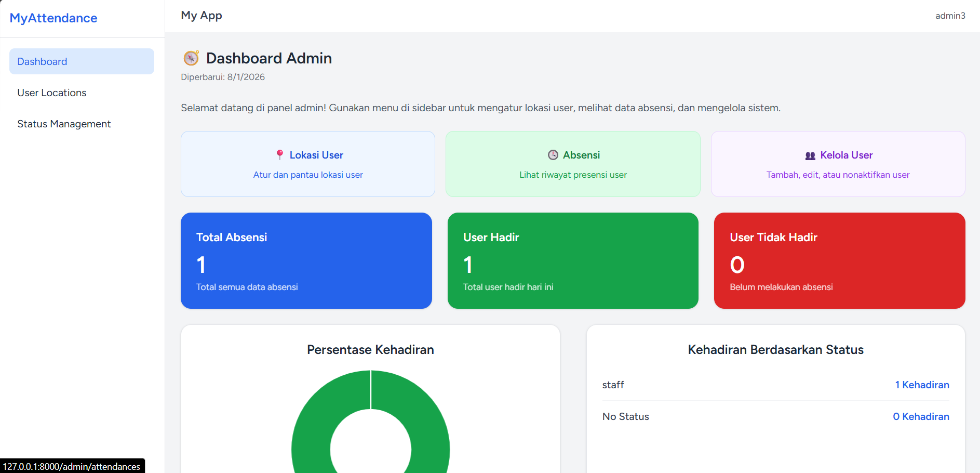The image size is (980, 473).
Task: Open the admin3 user menu
Action: pos(950,16)
